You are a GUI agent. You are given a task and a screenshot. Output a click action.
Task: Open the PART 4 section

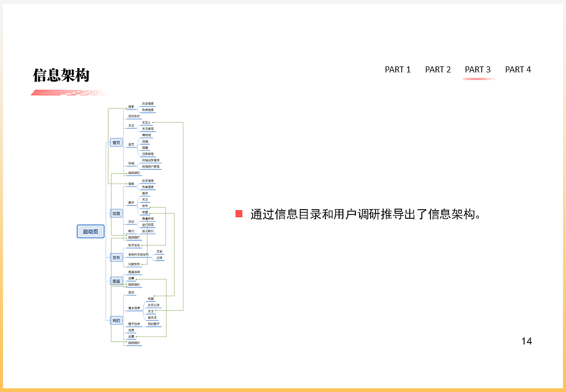pyautogui.click(x=518, y=70)
